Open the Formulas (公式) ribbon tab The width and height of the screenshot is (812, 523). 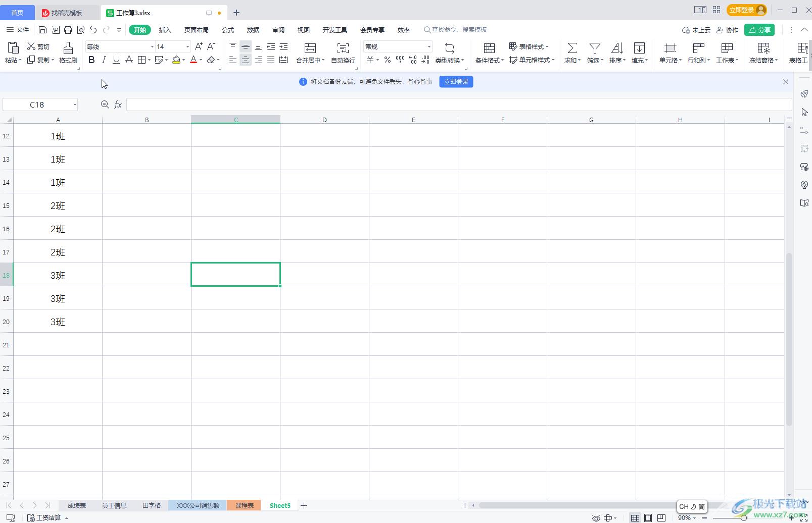pyautogui.click(x=228, y=30)
